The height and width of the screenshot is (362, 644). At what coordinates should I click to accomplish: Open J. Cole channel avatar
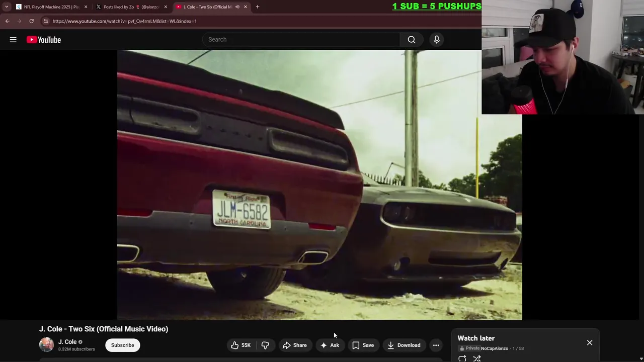(46, 345)
